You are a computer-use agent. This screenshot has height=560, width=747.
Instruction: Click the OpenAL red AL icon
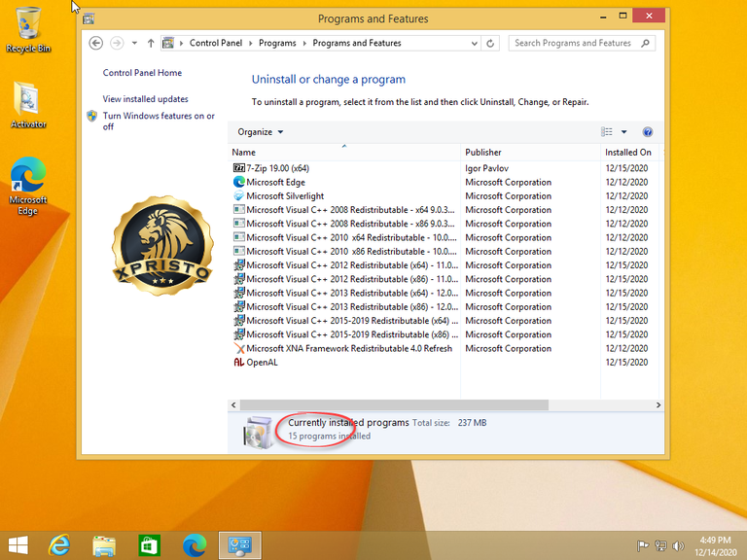pos(238,362)
